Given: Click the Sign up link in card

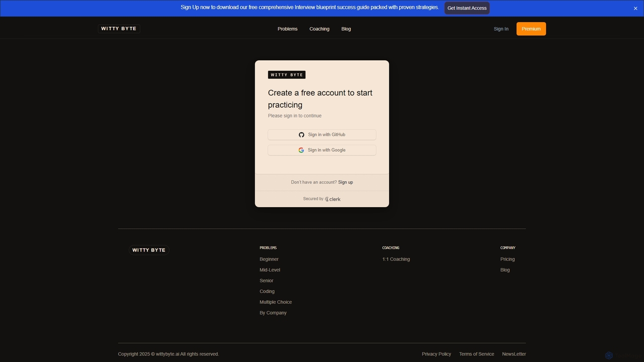Looking at the screenshot, I should click(x=346, y=183).
